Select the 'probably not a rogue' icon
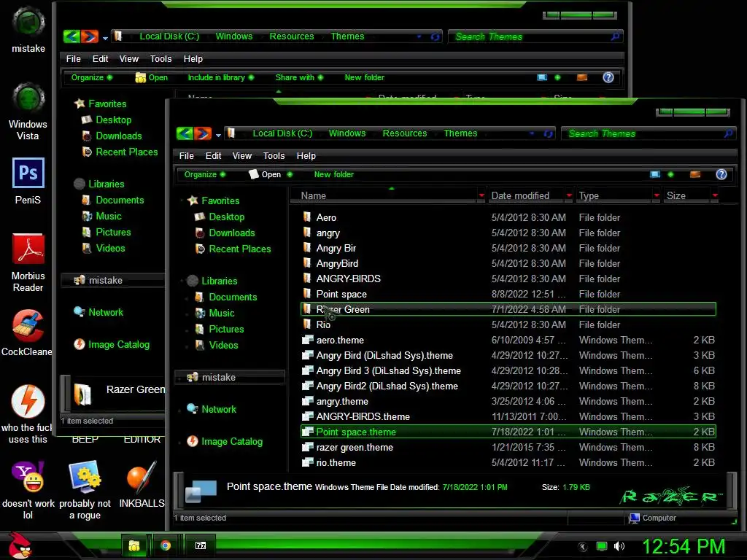The height and width of the screenshot is (560, 747). point(85,490)
